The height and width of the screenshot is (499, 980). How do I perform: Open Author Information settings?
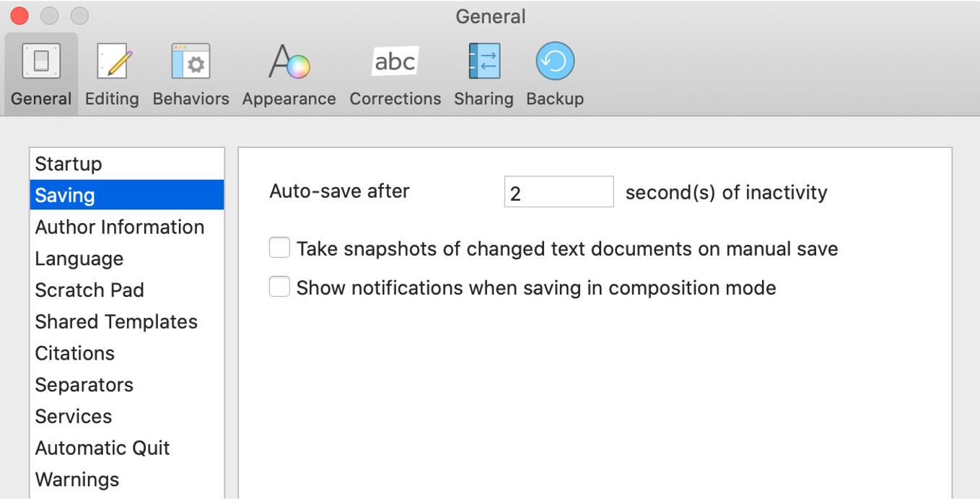[x=120, y=227]
